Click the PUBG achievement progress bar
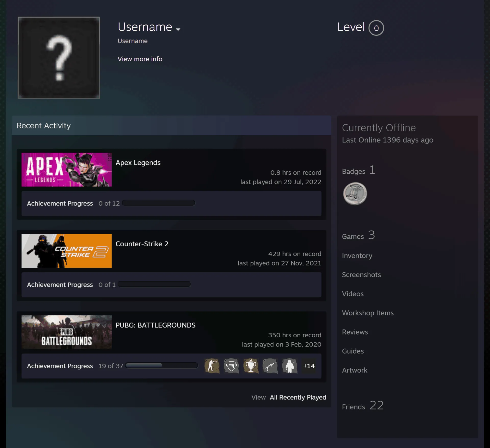The width and height of the screenshot is (490, 448). click(x=162, y=365)
